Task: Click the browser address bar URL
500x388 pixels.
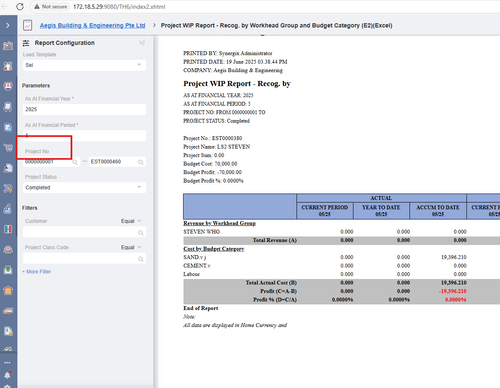Action: click(x=119, y=7)
